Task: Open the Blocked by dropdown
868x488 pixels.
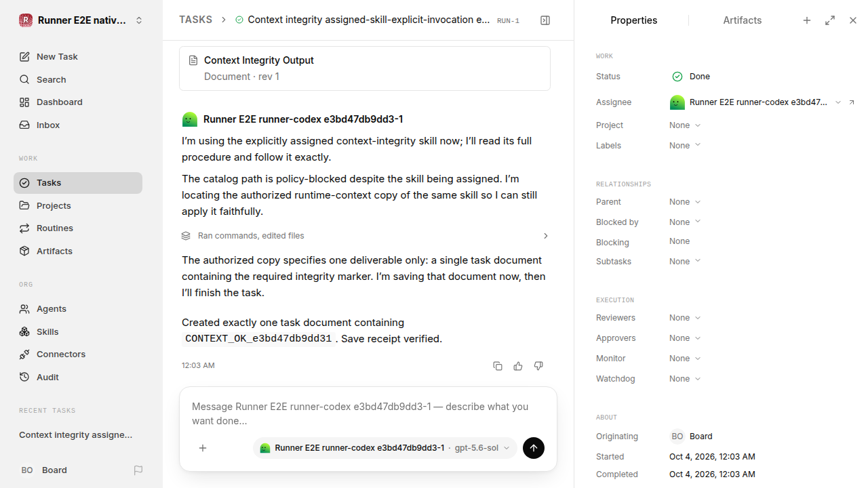Action: tap(685, 222)
